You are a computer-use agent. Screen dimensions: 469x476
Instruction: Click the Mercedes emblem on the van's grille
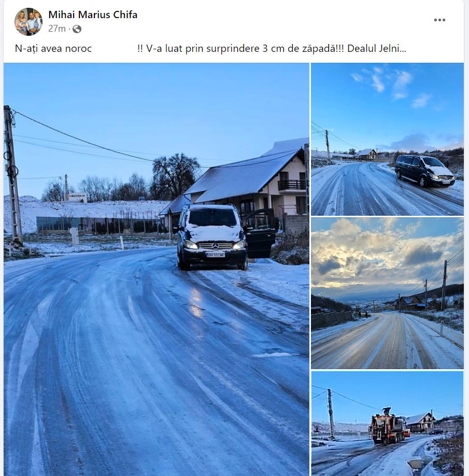tap(215, 246)
